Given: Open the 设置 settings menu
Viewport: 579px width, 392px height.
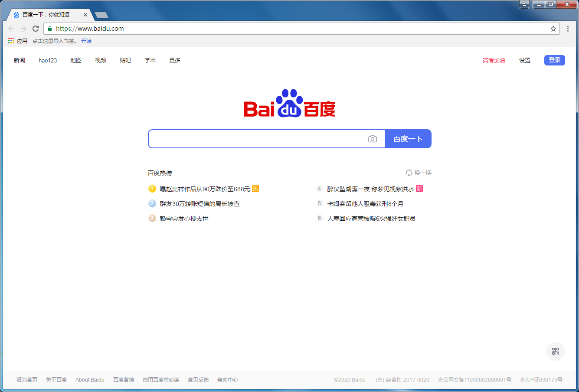Looking at the screenshot, I should [525, 60].
